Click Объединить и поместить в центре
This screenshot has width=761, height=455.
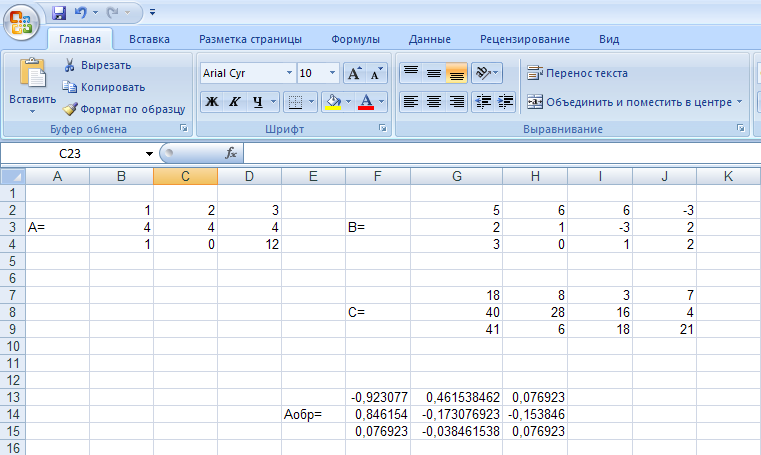coord(629,102)
